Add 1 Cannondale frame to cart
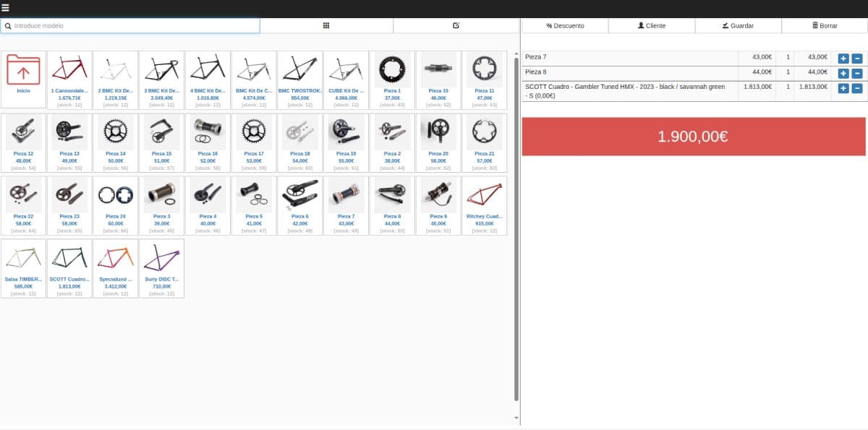868x430 pixels. point(69,79)
